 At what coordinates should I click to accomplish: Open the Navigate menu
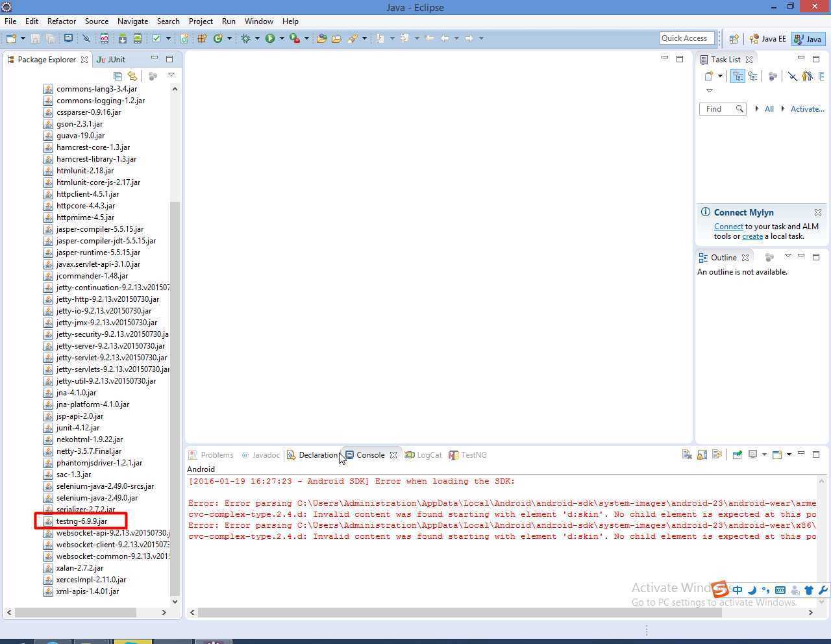(132, 21)
